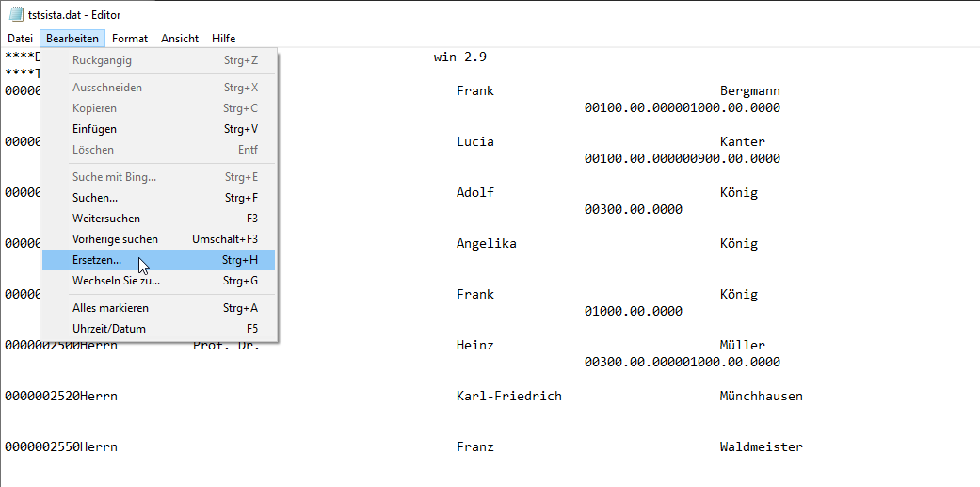Viewport: 980px width, 487px height.
Task: Select Alles markieren in menu
Action: click(x=110, y=308)
